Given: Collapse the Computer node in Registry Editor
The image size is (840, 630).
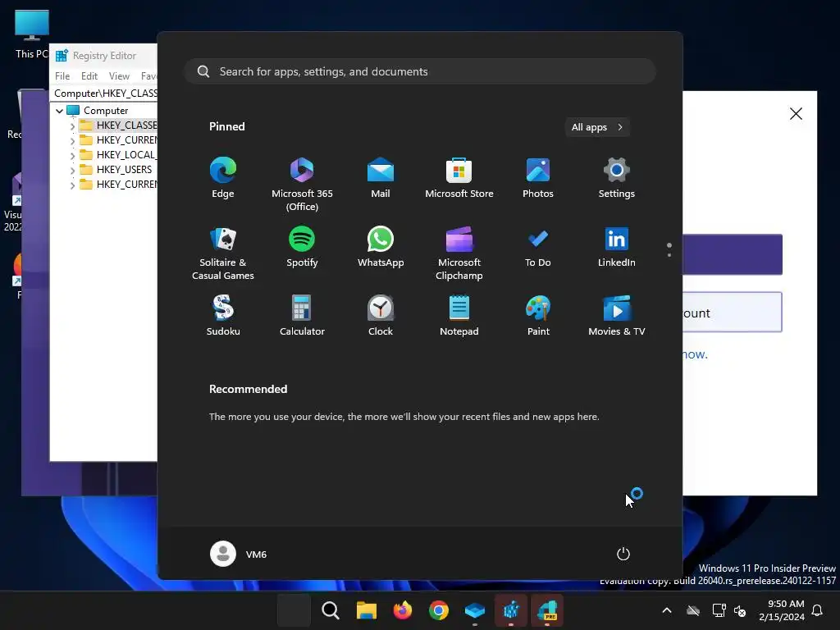Looking at the screenshot, I should click(59, 111).
